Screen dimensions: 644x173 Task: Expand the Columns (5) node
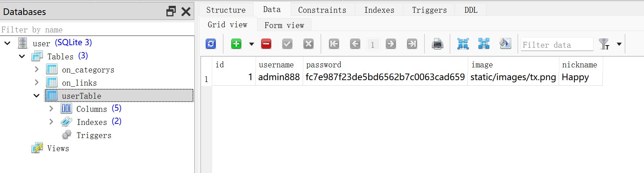coord(51,109)
